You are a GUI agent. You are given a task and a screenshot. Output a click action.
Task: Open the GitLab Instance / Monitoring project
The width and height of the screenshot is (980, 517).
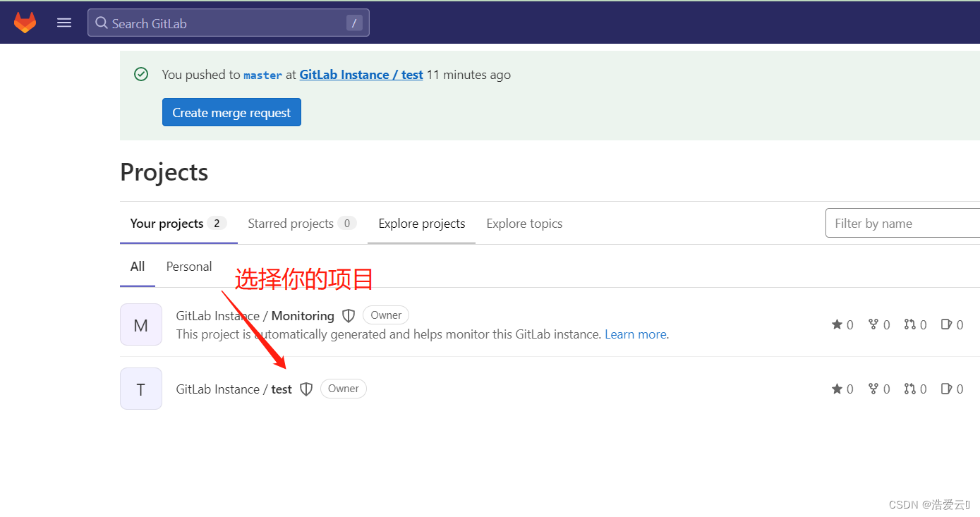[x=255, y=316]
